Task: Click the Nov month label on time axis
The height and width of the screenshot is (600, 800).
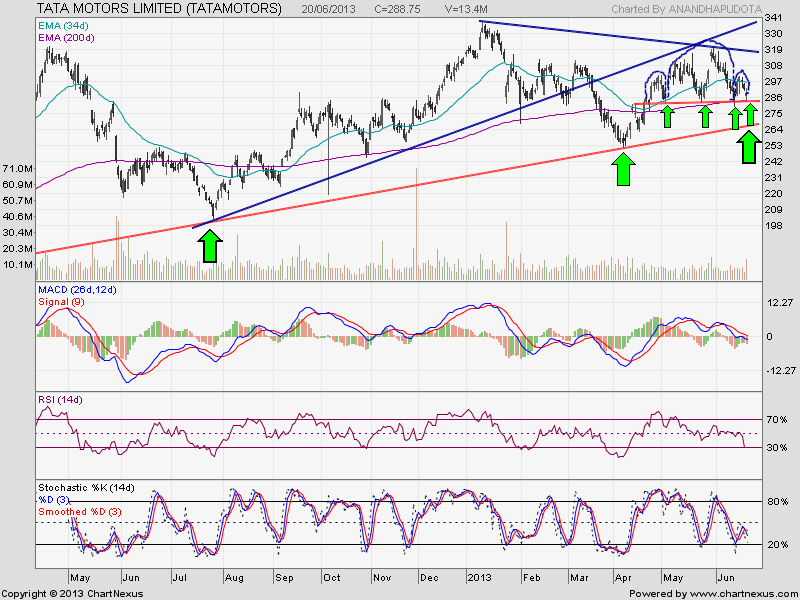Action: point(382,578)
